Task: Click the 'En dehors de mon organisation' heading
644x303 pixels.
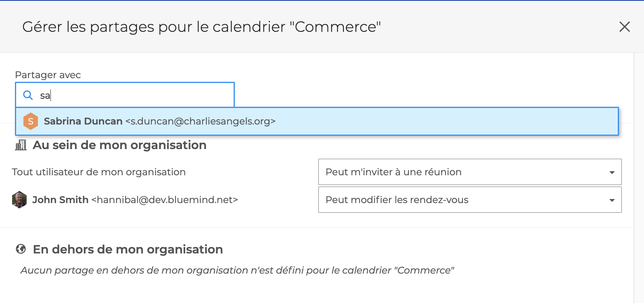Action: 128,249
